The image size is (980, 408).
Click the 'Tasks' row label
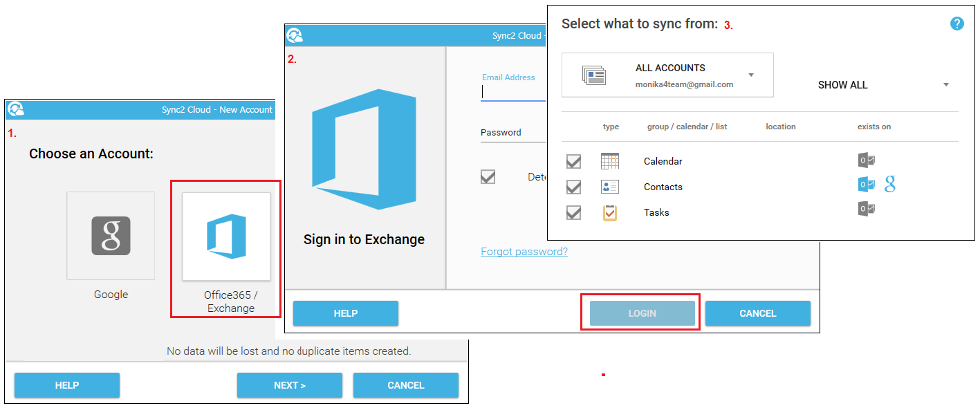pyautogui.click(x=656, y=212)
